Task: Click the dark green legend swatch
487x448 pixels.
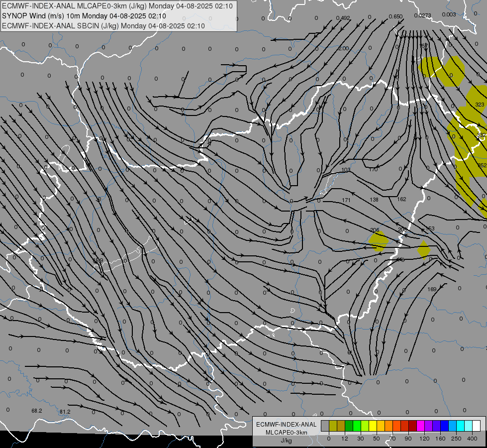Action: click(349, 426)
